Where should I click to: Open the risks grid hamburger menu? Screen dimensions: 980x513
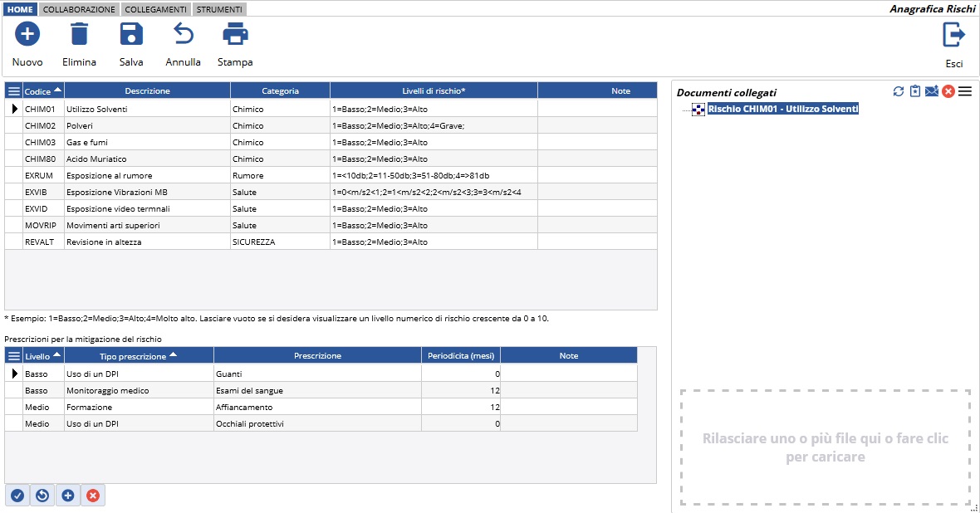click(x=14, y=91)
